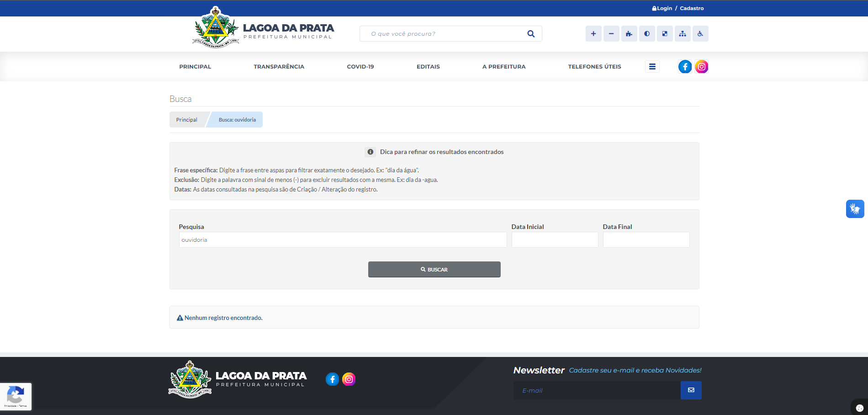Screen dimensions: 868x415
Task: Click the magnifier icon in header search
Action: pos(531,34)
